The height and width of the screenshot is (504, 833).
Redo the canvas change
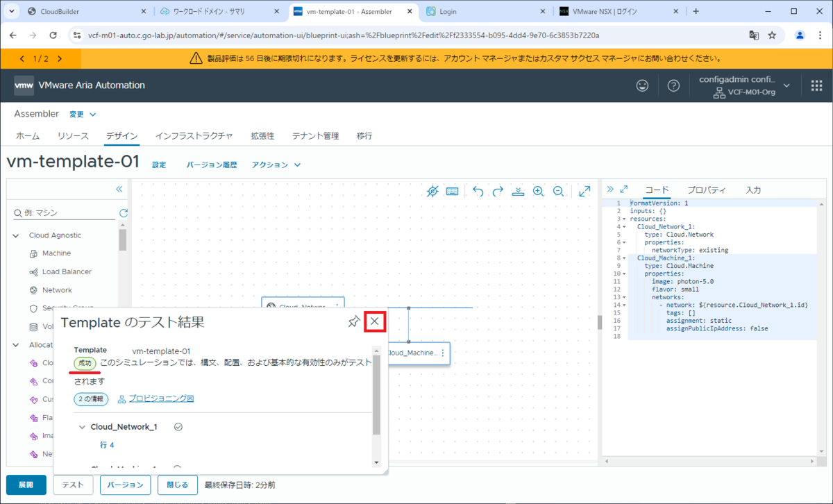coord(498,191)
